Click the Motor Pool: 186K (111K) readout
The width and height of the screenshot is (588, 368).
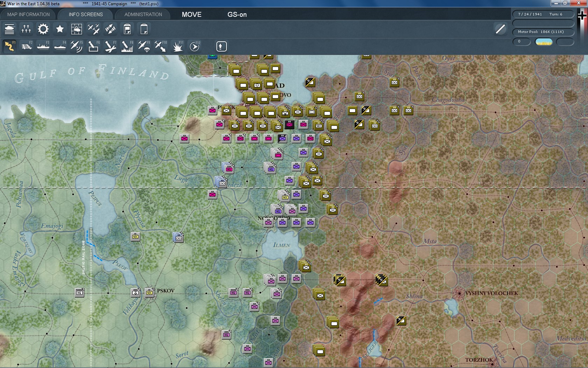coord(543,32)
